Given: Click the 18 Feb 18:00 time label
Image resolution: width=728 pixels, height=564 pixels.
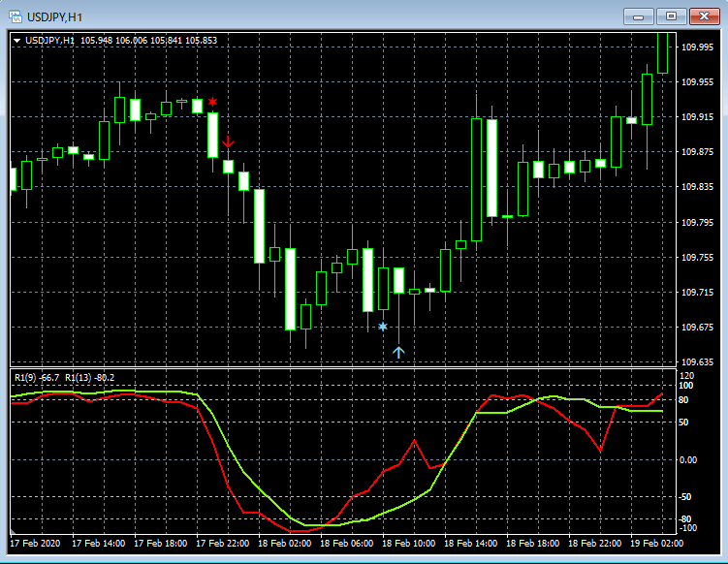Looking at the screenshot, I should [533, 543].
